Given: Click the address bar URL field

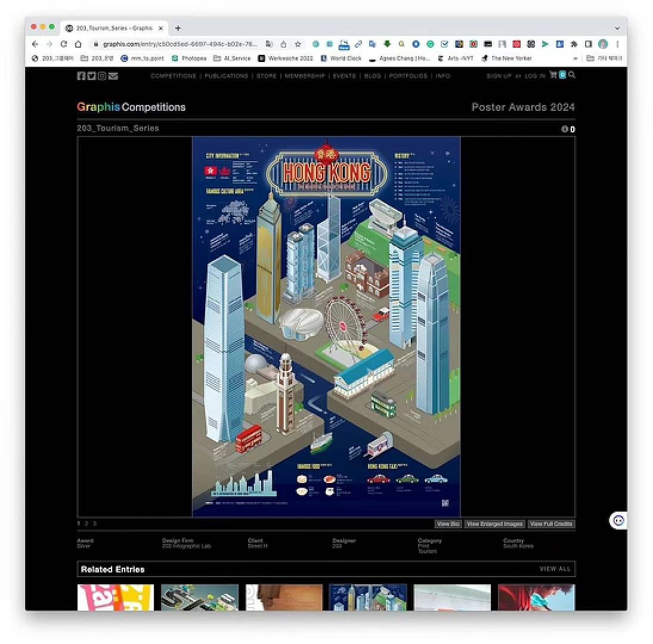Looking at the screenshot, I should point(180,44).
